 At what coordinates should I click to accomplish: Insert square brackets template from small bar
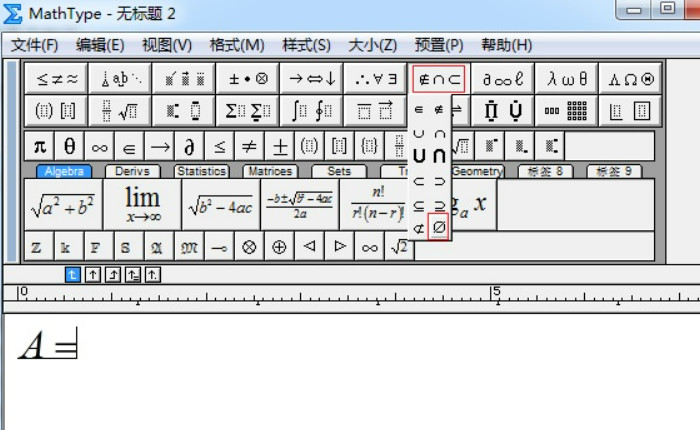click(339, 146)
